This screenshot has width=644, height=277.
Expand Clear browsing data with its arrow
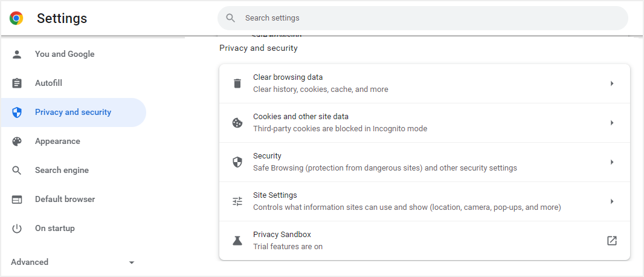point(612,83)
